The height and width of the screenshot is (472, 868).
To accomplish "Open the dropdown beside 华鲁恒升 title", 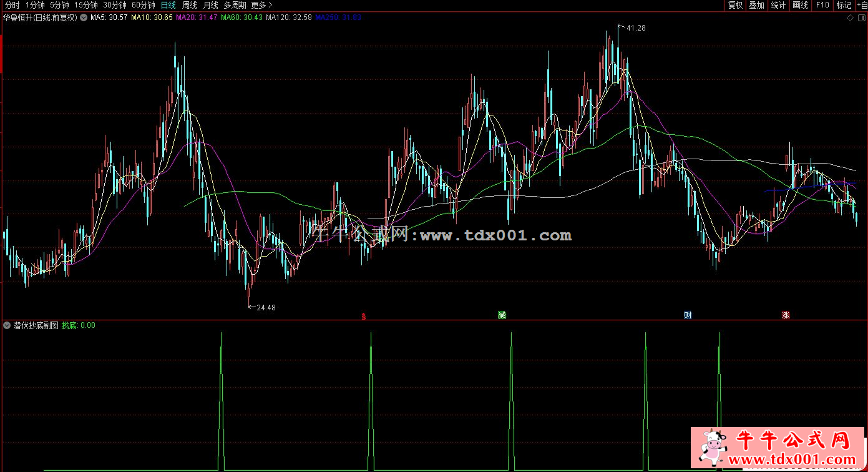I will pyautogui.click(x=84, y=17).
